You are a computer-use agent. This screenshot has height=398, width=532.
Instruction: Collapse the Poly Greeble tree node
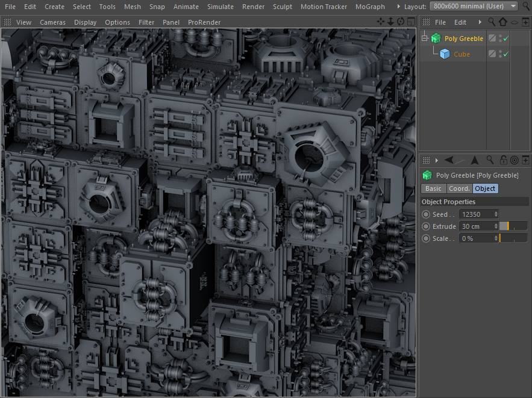[x=424, y=39]
